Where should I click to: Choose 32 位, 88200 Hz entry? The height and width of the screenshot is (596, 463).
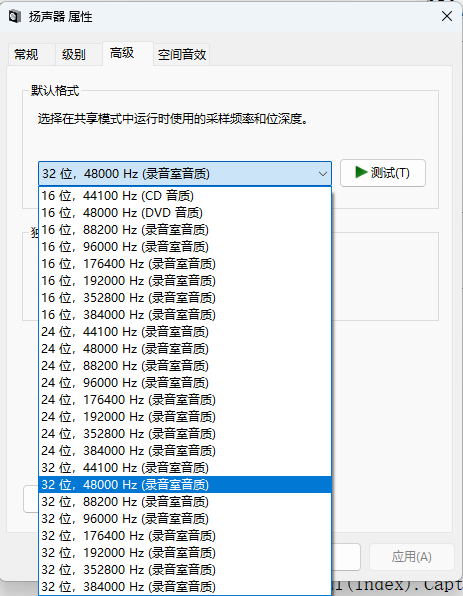pyautogui.click(x=185, y=502)
